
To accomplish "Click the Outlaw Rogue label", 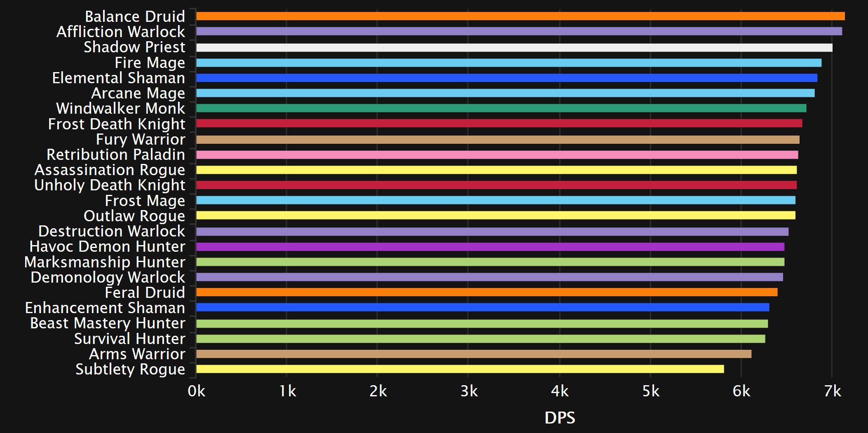I will pyautogui.click(x=134, y=216).
